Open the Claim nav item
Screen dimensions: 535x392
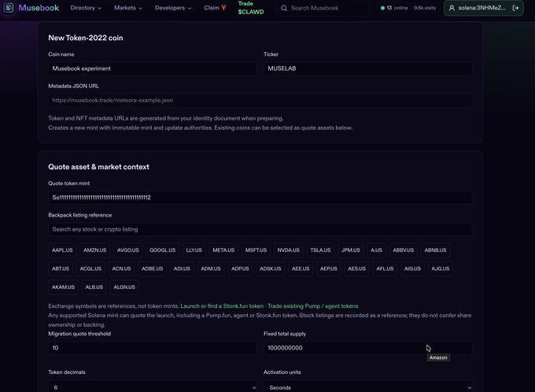click(215, 8)
